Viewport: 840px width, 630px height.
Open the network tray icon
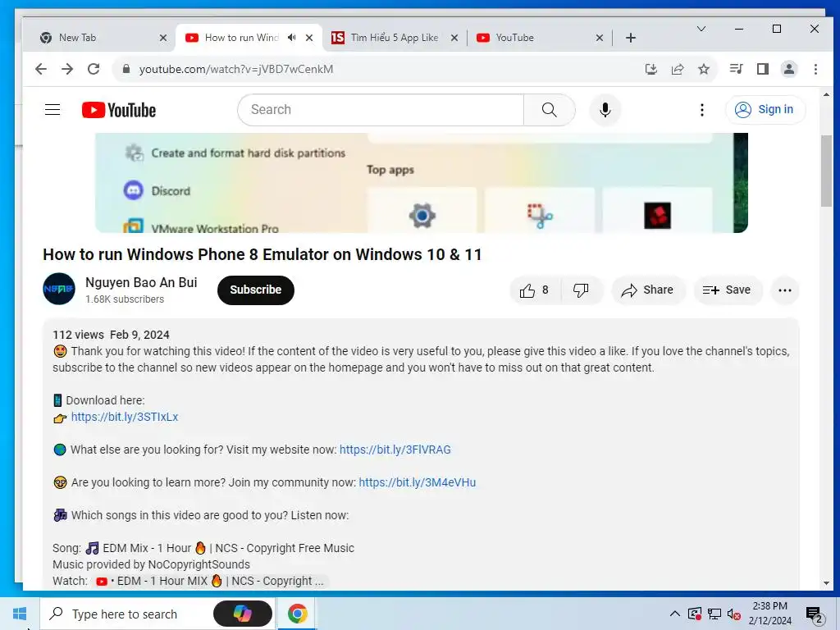[714, 614]
